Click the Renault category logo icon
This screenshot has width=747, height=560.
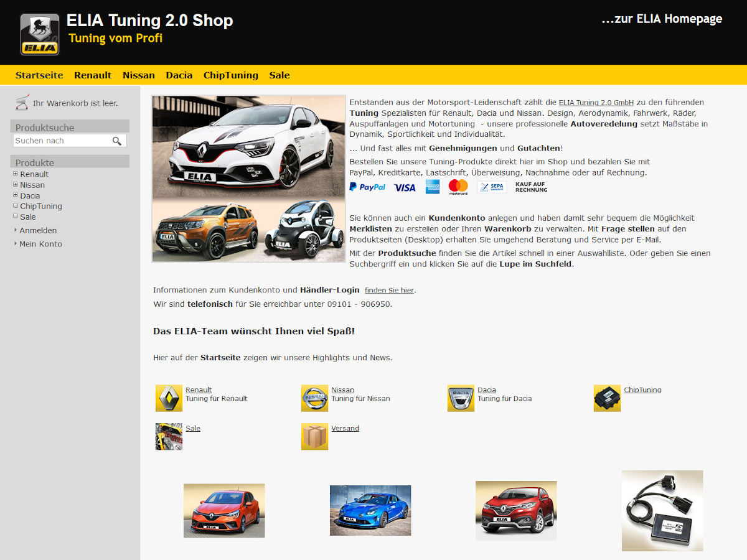pyautogui.click(x=169, y=398)
